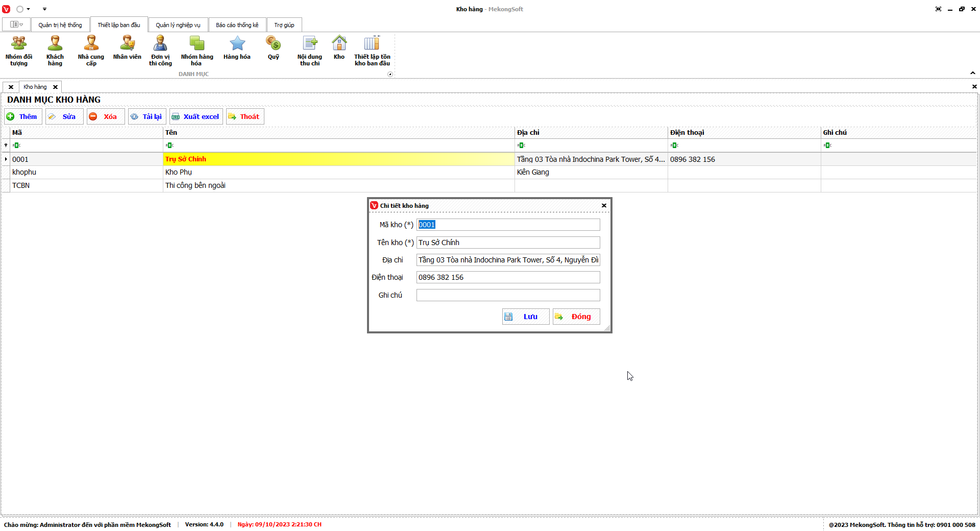Click the Lưu save button
Image resolution: width=980 pixels, height=531 pixels.
pyautogui.click(x=525, y=317)
